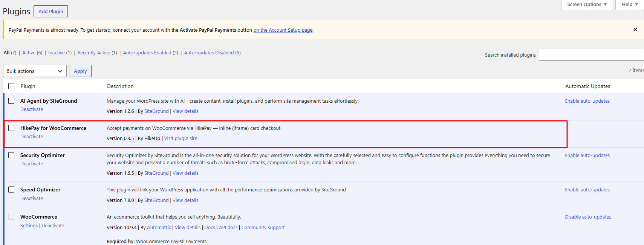
Task: Open the Automattic author link
Action: point(159,228)
